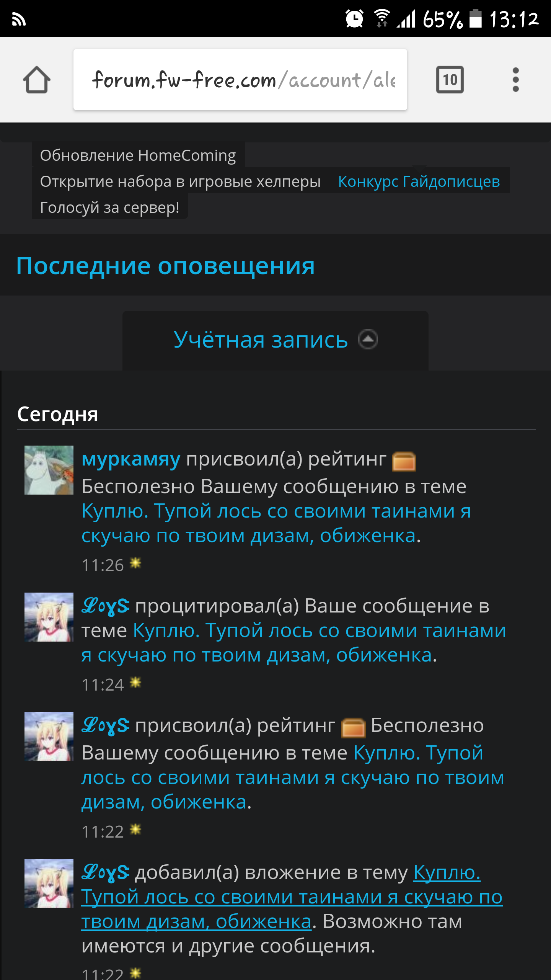
Task: Select the Голосуй за сервер! notice
Action: point(110,207)
